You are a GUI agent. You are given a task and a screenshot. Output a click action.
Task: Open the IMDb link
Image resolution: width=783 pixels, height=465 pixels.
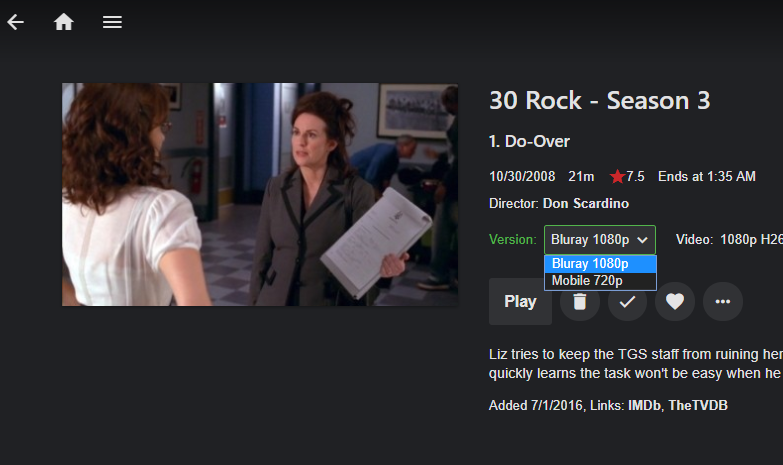(644, 405)
